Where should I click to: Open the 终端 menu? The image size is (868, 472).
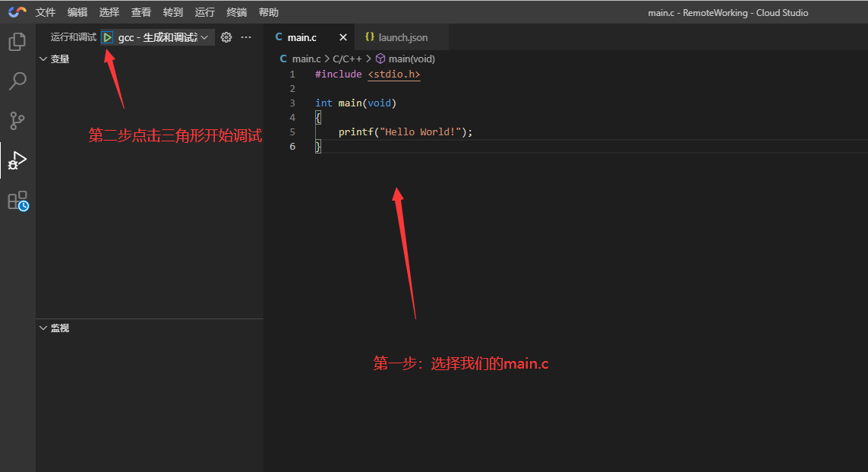(x=236, y=12)
